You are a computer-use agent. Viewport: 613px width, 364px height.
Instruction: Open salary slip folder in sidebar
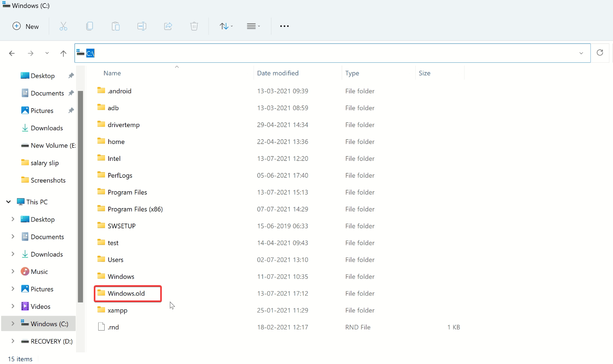coord(45,163)
